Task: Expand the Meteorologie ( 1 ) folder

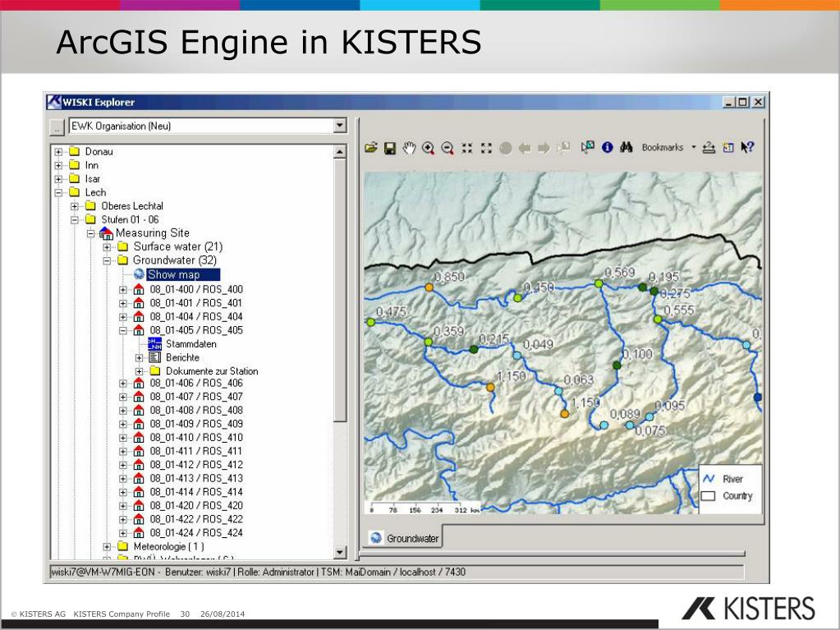Action: (x=107, y=547)
